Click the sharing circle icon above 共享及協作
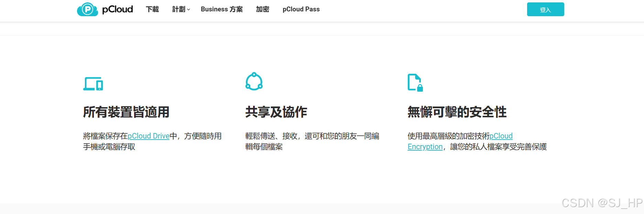The height and width of the screenshot is (214, 644). [254, 81]
